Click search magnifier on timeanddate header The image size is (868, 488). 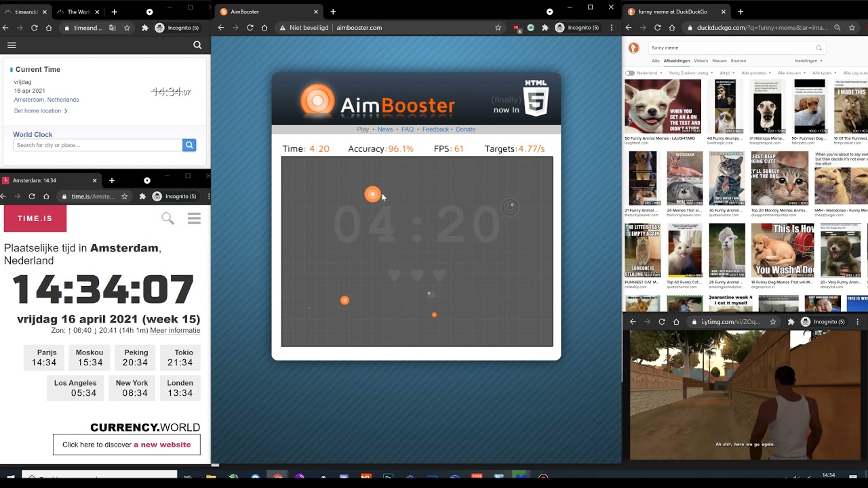coord(197,45)
